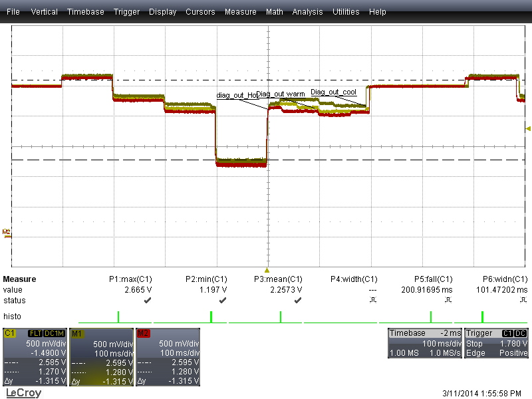
Task: Open the M1 memory trace descriptor box
Action: pos(101,357)
